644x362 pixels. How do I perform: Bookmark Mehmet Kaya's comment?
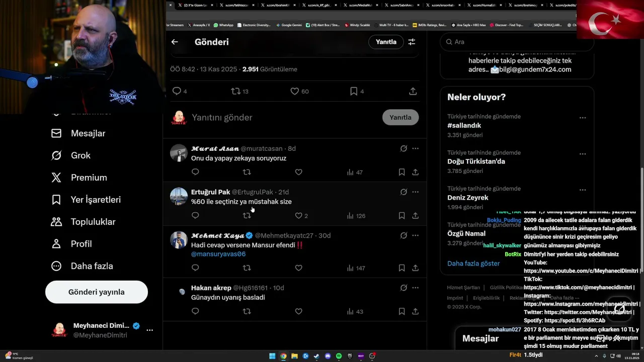tap(401, 268)
